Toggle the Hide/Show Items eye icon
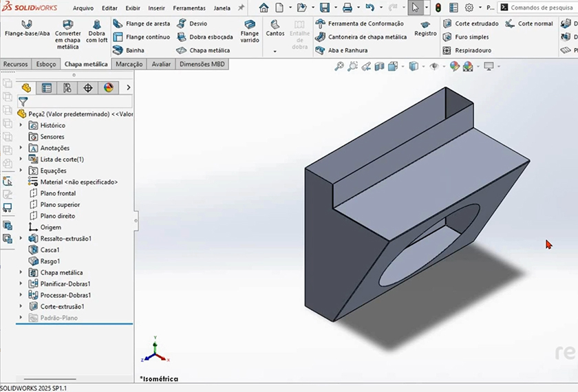The width and height of the screenshot is (578, 392). click(x=434, y=67)
